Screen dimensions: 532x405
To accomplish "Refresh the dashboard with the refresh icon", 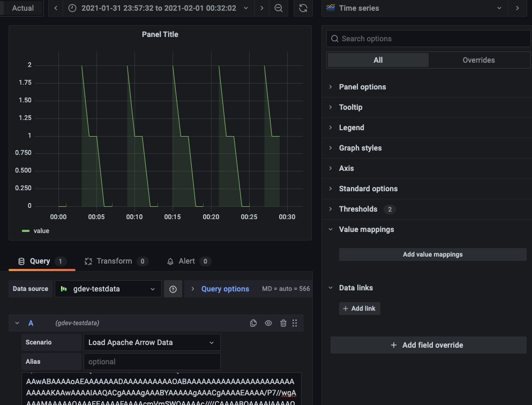I will (303, 8).
